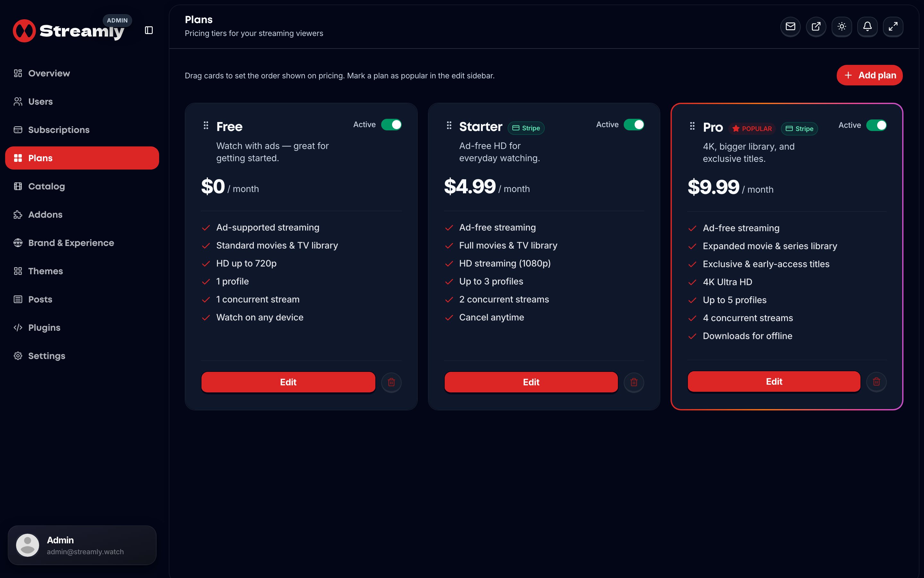Screen dimensions: 924x578
Task: Grab the Pro card drag handle
Action: click(x=692, y=126)
